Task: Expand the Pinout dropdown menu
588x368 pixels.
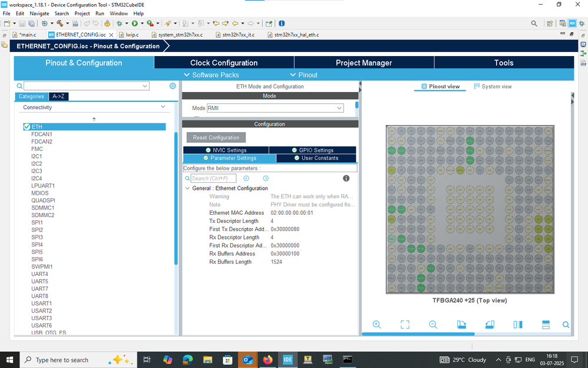Action: point(303,75)
